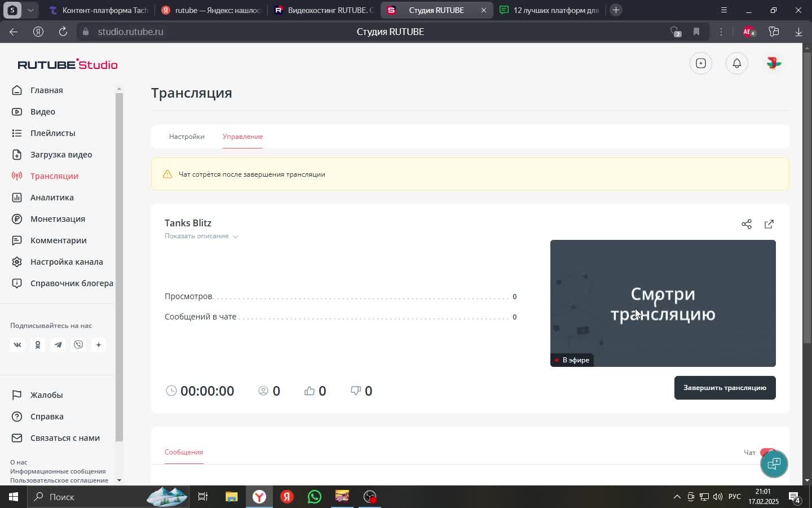Image resolution: width=812 pixels, height=508 pixels.
Task: Click the page vertical scrollbar thumb
Action: click(x=807, y=198)
